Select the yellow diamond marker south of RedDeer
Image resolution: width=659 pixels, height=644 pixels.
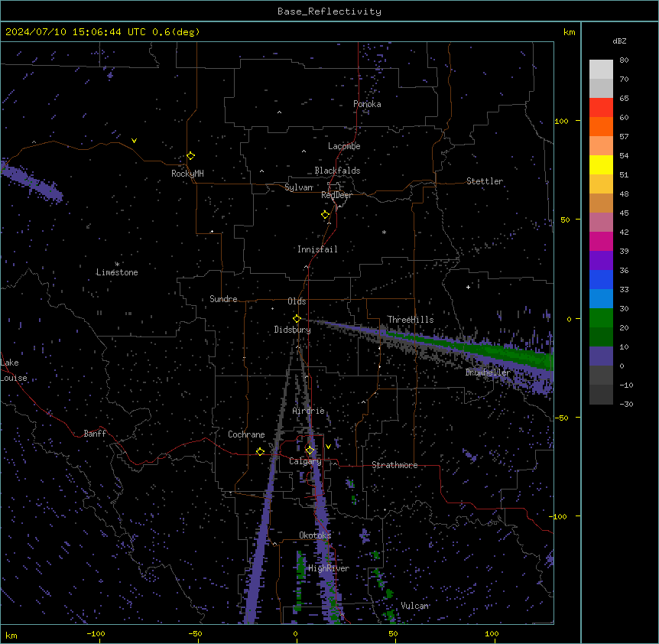click(x=326, y=215)
